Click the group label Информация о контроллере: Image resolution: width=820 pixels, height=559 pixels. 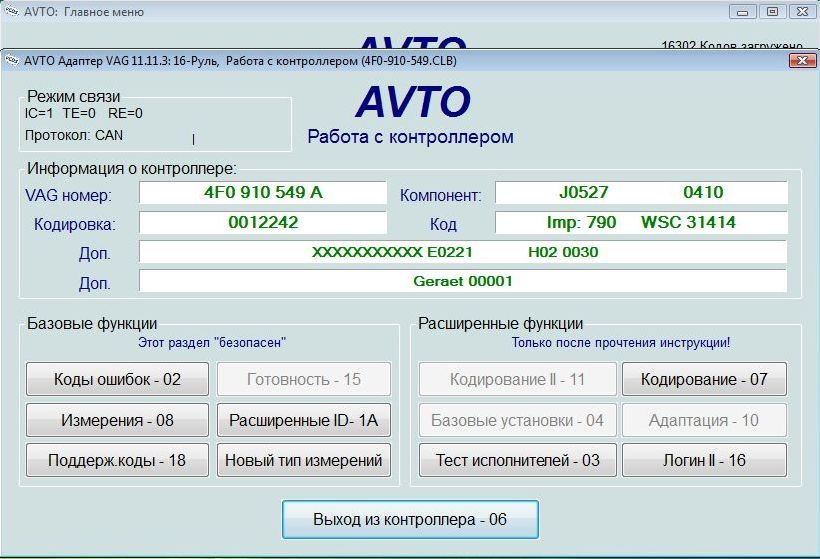(132, 168)
